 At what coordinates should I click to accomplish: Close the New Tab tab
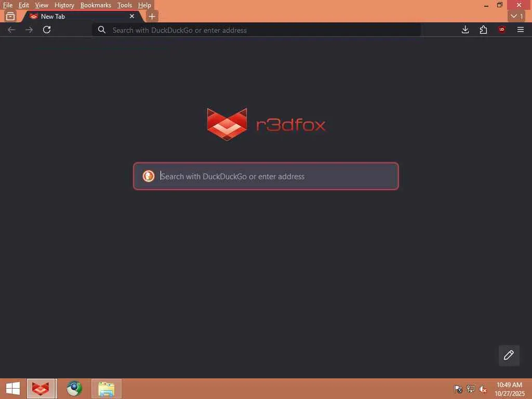131,16
